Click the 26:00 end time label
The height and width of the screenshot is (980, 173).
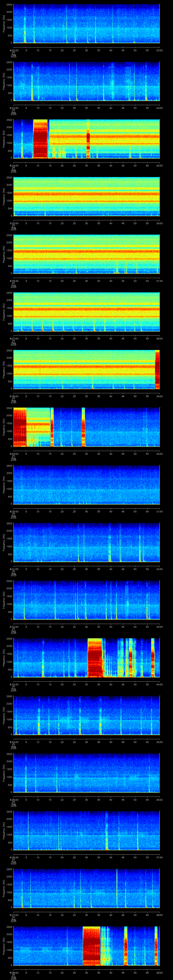click(x=159, y=223)
